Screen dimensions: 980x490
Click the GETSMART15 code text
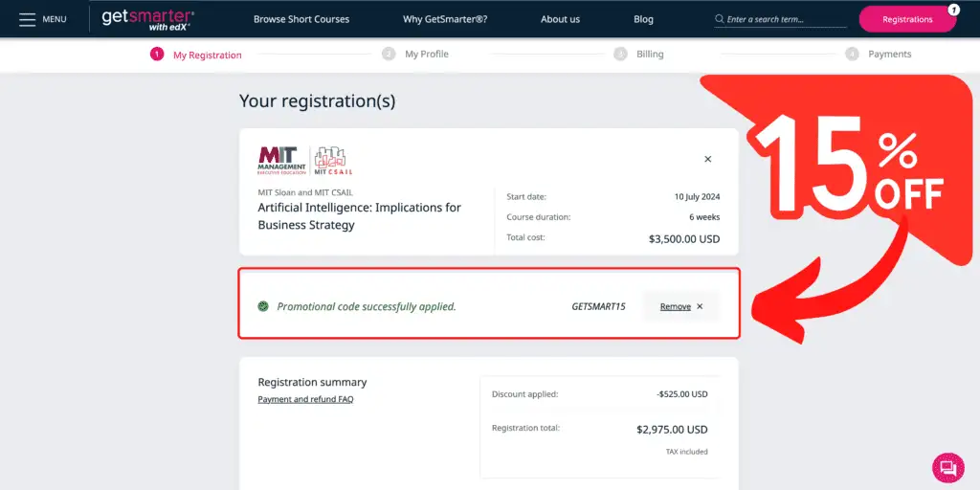pyautogui.click(x=598, y=307)
